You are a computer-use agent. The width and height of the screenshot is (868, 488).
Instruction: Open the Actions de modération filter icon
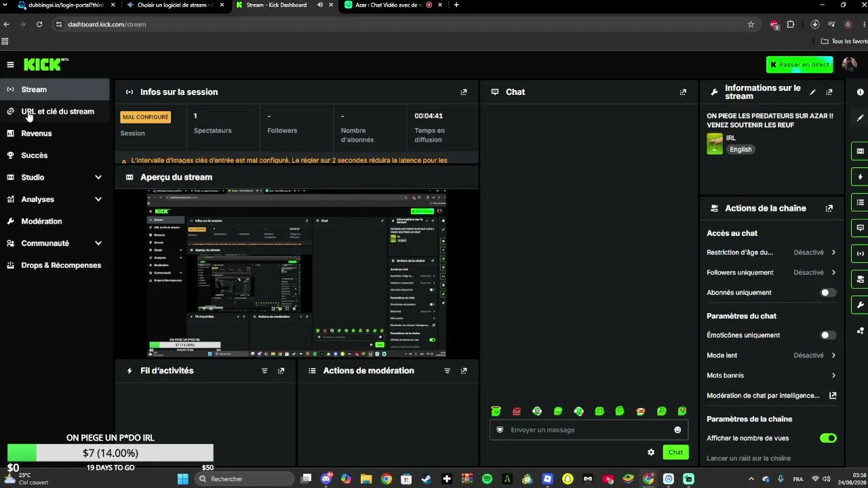click(447, 371)
